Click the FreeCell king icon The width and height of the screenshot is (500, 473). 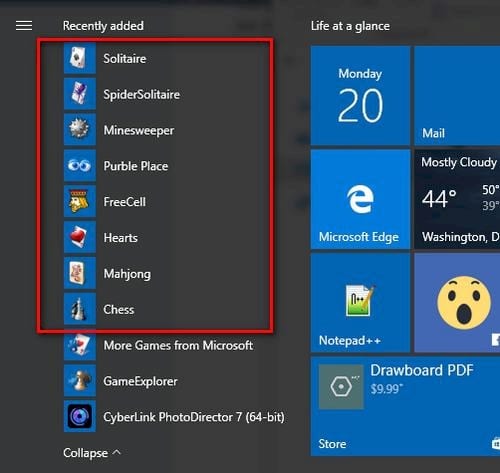pyautogui.click(x=80, y=201)
